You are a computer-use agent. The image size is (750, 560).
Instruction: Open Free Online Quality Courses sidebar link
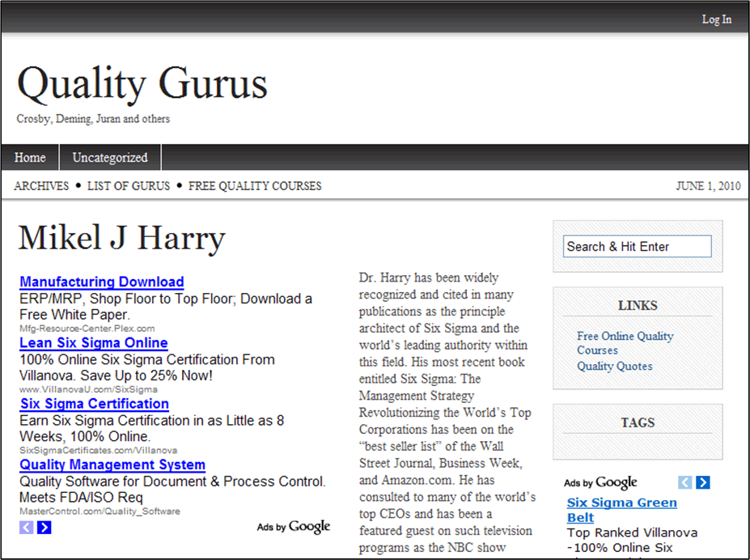pyautogui.click(x=625, y=343)
